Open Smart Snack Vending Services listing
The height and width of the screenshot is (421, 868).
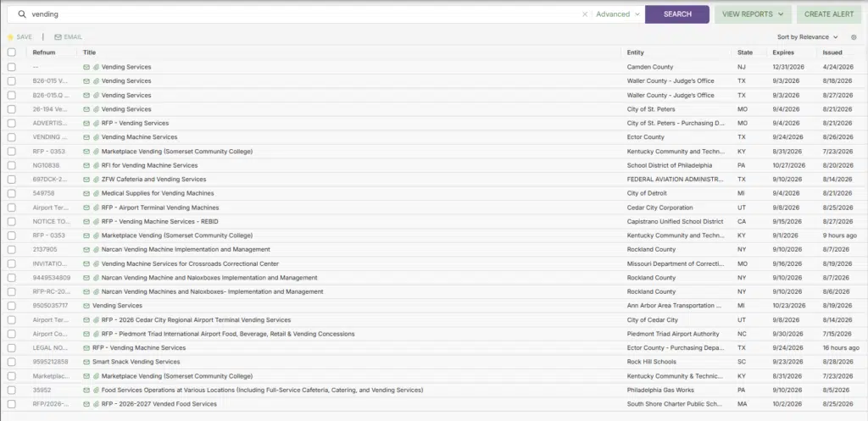point(136,362)
